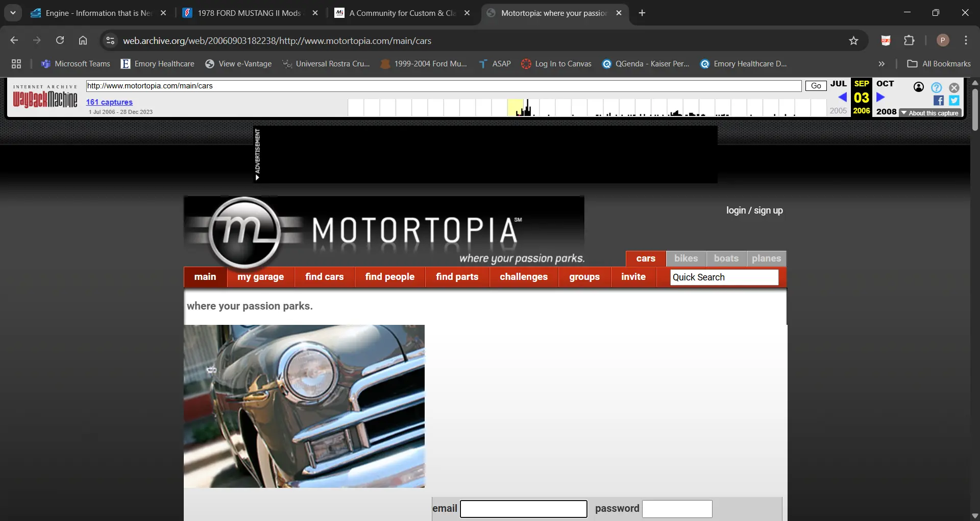Open the find cars menu item

click(325, 277)
